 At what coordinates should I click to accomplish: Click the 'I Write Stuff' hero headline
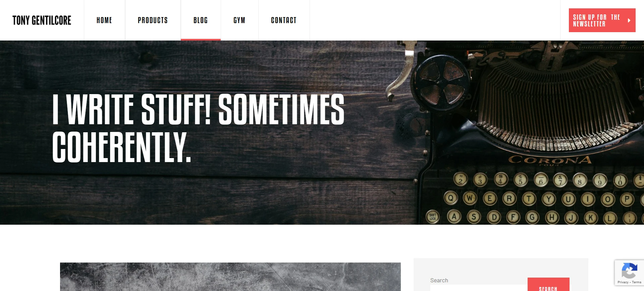click(x=198, y=129)
